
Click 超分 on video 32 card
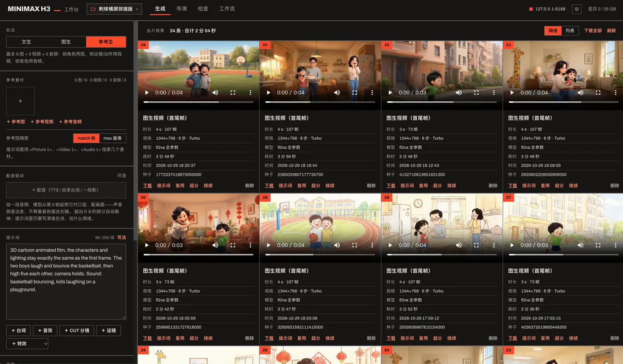click(437, 186)
